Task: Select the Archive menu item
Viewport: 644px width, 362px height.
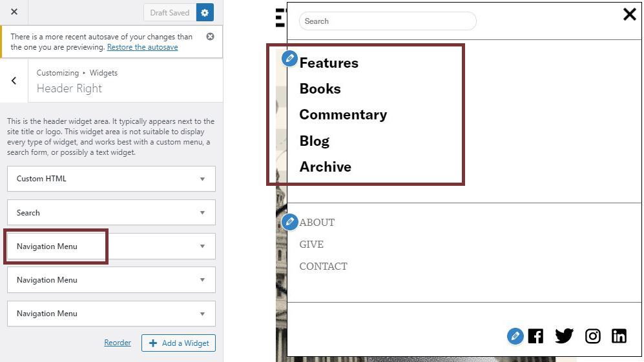Action: tap(326, 167)
